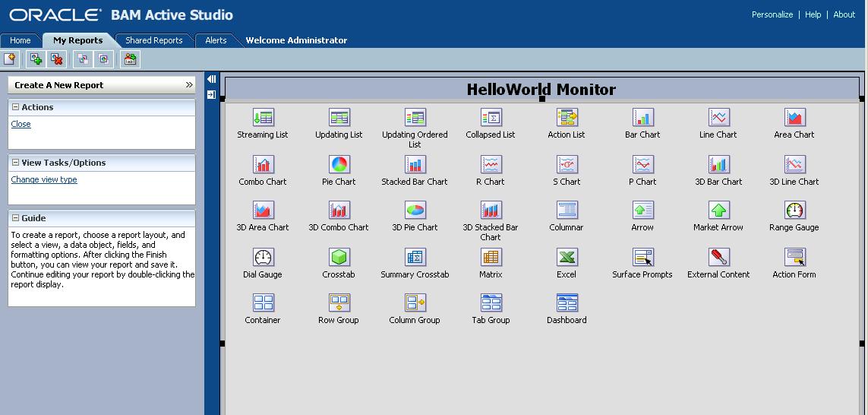Switch to the Shared Reports tab
Viewport: 868px width, 415px height.
(x=153, y=40)
